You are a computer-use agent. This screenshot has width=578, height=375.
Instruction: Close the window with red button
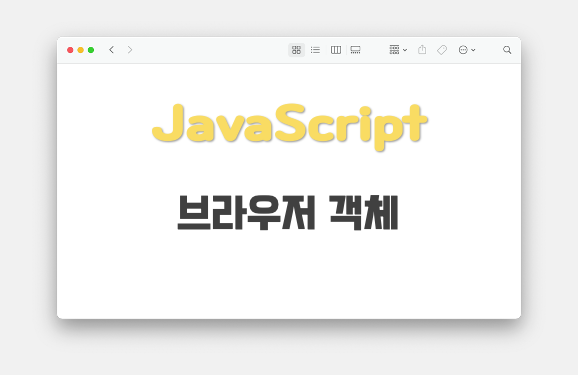pyautogui.click(x=70, y=50)
